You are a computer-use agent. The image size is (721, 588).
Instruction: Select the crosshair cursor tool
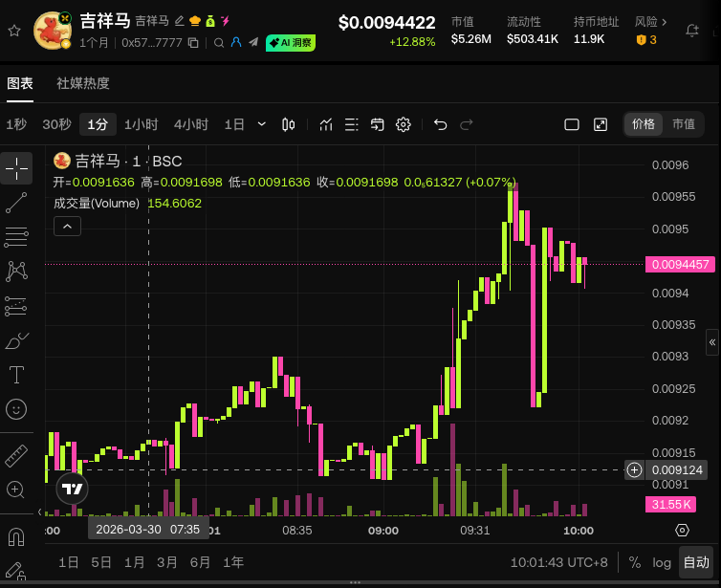pos(16,168)
